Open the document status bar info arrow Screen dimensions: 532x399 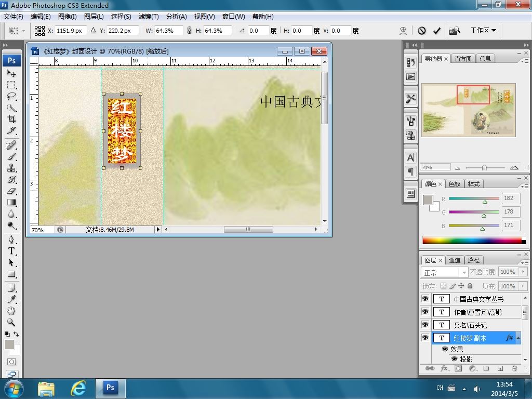pos(158,229)
